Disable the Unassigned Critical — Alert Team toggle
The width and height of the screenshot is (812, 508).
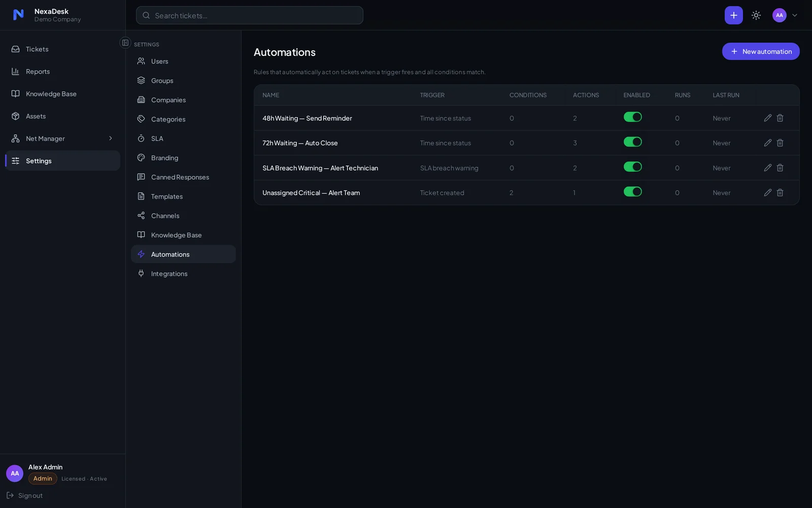click(x=633, y=192)
